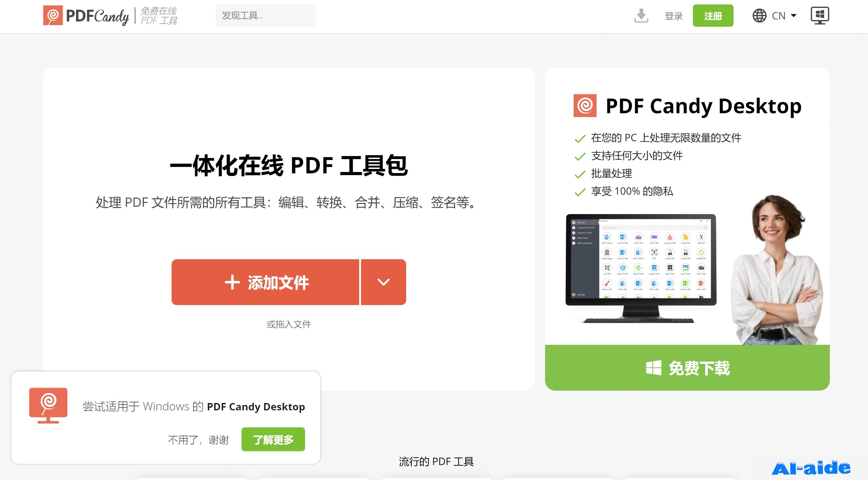Image resolution: width=868 pixels, height=480 pixels.
Task: Click the heading 流行的 PDF 工具
Action: (436, 462)
